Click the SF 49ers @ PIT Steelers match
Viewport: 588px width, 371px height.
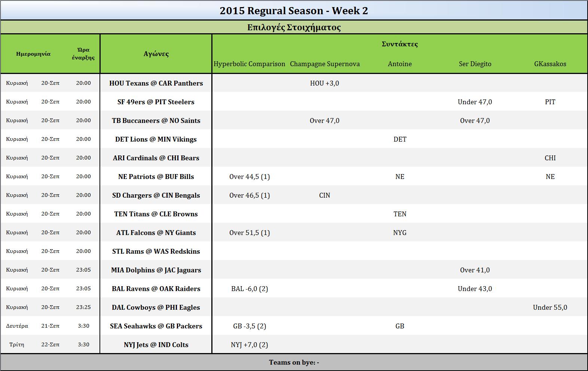(156, 102)
